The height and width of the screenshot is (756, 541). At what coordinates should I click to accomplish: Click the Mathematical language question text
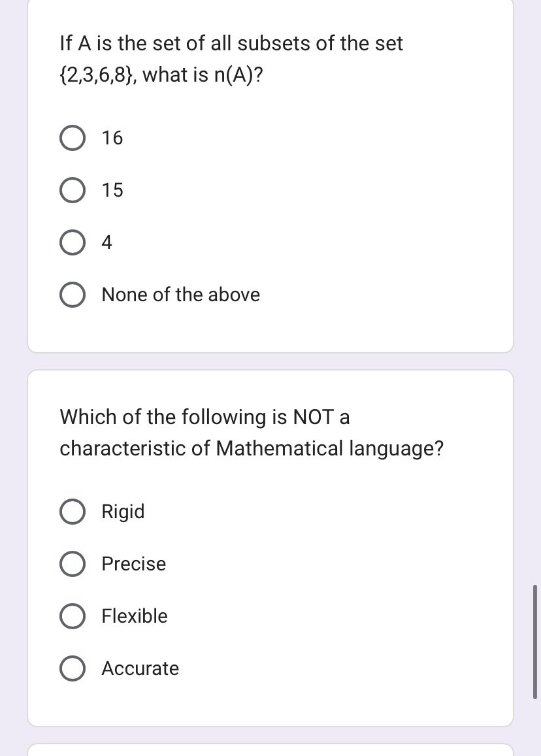click(x=252, y=433)
